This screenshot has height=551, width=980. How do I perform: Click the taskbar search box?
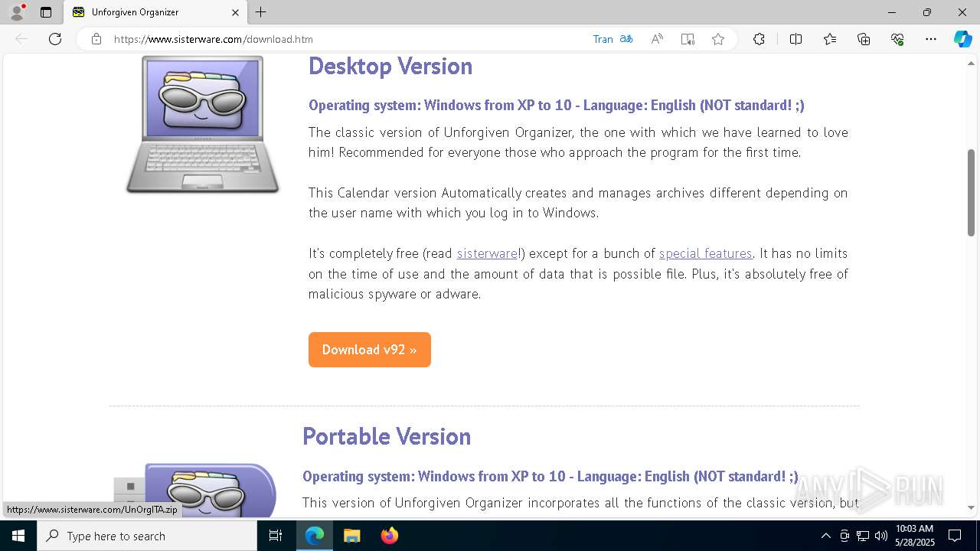pos(147,536)
